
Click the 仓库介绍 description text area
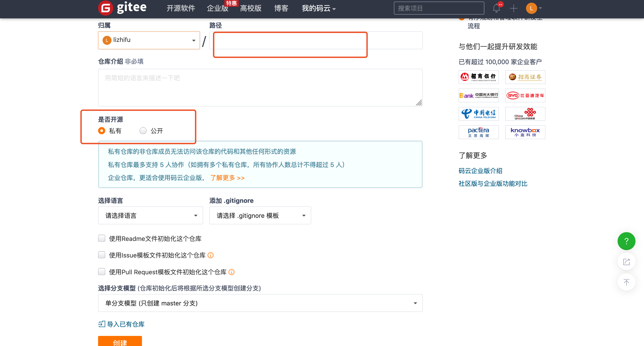[260, 88]
